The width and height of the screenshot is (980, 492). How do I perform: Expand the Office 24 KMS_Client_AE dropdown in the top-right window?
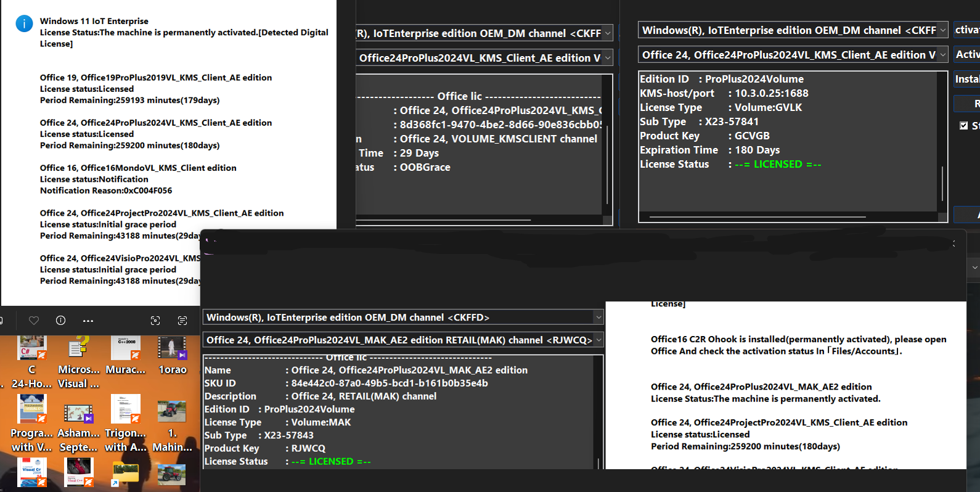942,55
